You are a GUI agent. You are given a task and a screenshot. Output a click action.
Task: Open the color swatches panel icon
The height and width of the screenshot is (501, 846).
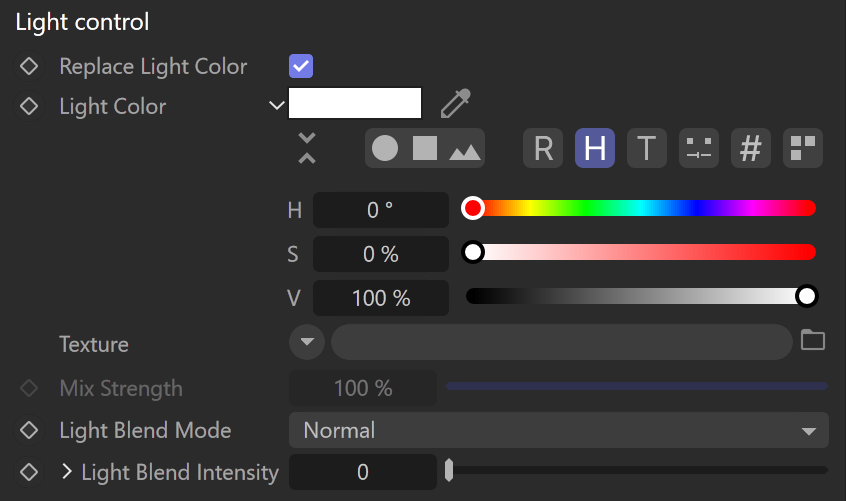(x=803, y=148)
